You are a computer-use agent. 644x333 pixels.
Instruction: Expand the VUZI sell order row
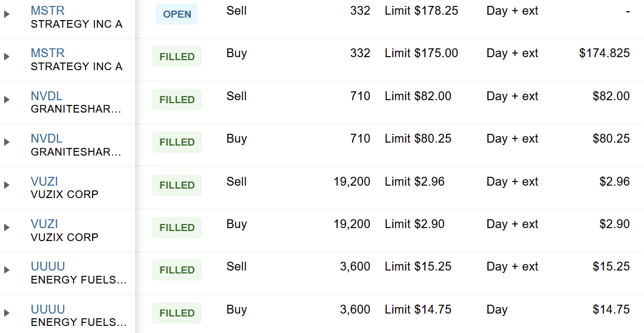[6, 185]
